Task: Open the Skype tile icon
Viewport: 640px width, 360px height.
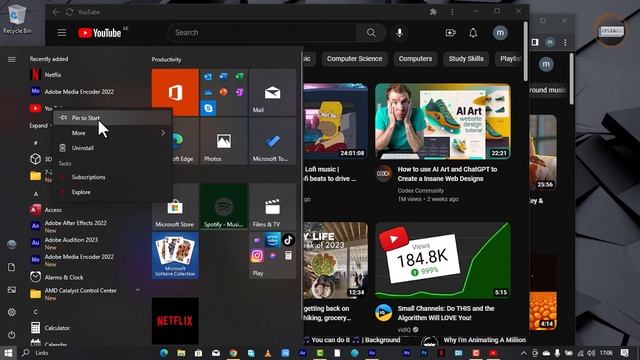Action: click(x=209, y=108)
